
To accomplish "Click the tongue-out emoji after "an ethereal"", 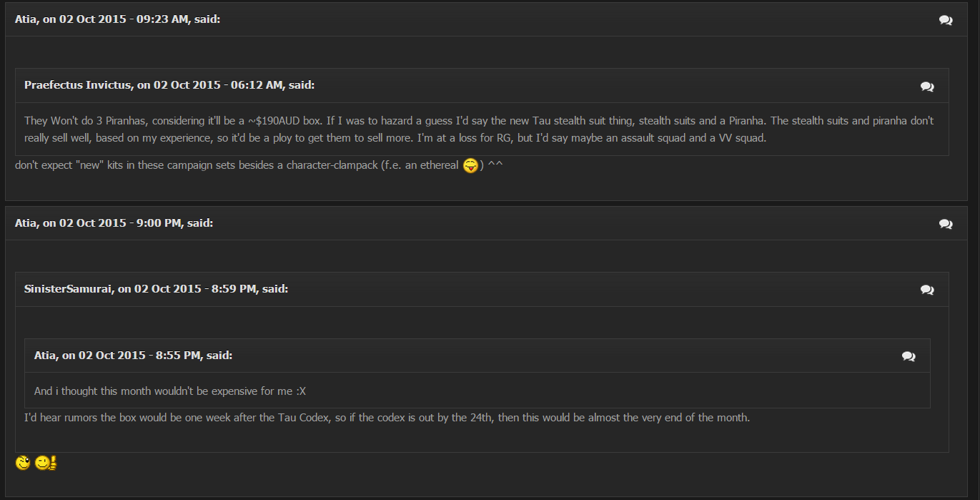I will pyautogui.click(x=470, y=167).
